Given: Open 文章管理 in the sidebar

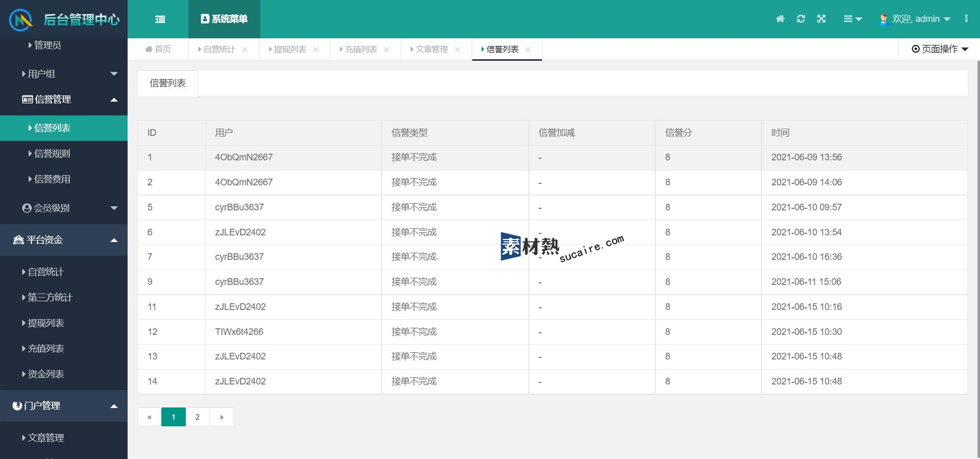Looking at the screenshot, I should [64, 438].
